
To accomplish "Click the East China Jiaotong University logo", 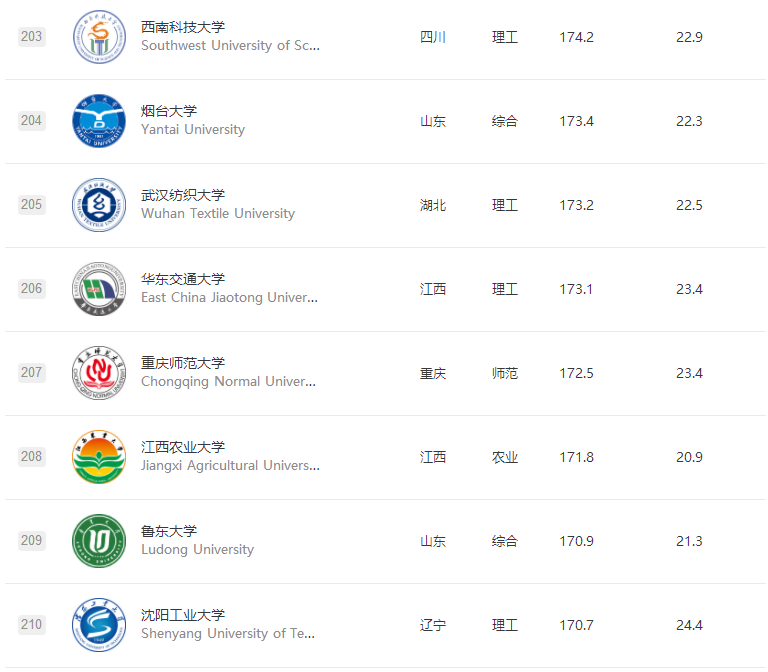I will click(x=99, y=289).
